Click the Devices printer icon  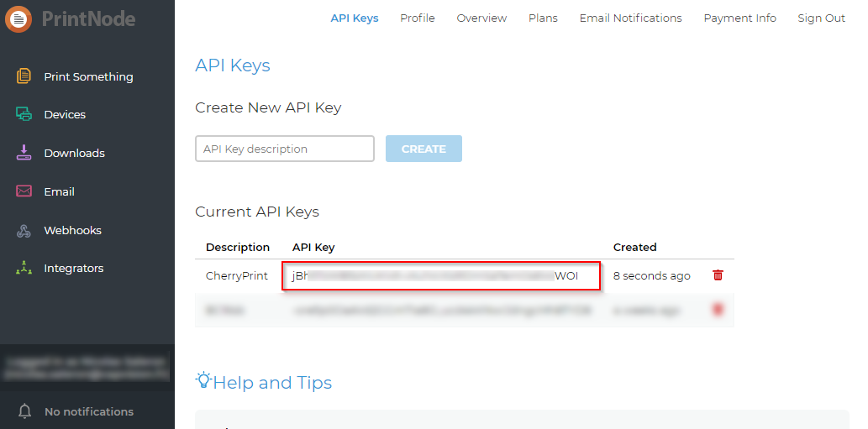[24, 114]
